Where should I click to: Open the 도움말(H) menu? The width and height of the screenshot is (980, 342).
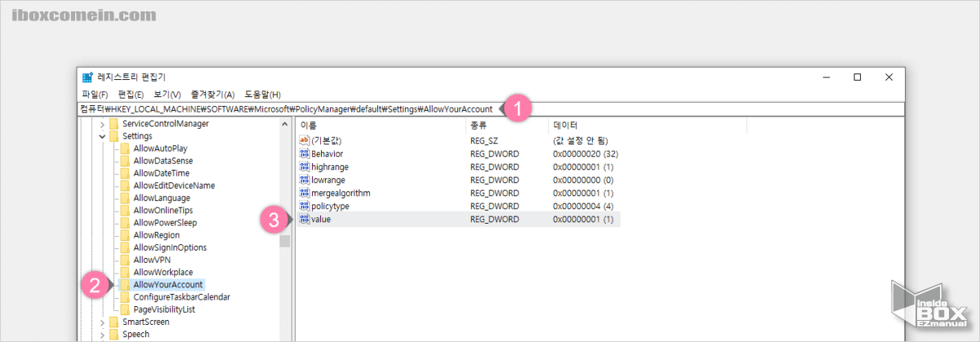coord(263,95)
